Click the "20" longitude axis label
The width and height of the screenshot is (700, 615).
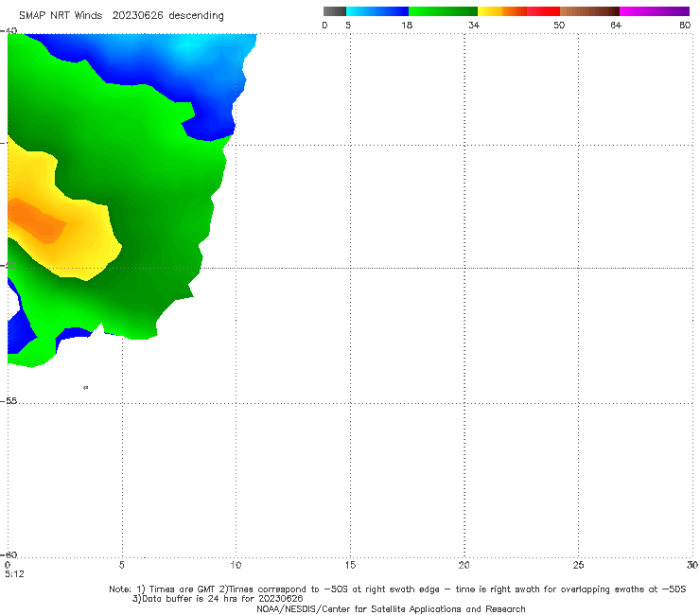tap(464, 565)
